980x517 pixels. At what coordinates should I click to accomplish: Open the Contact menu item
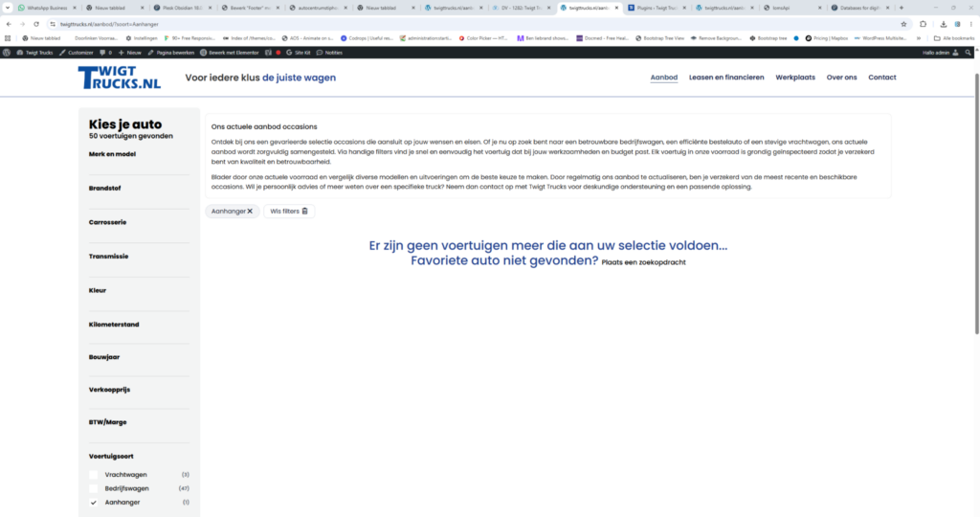[881, 78]
